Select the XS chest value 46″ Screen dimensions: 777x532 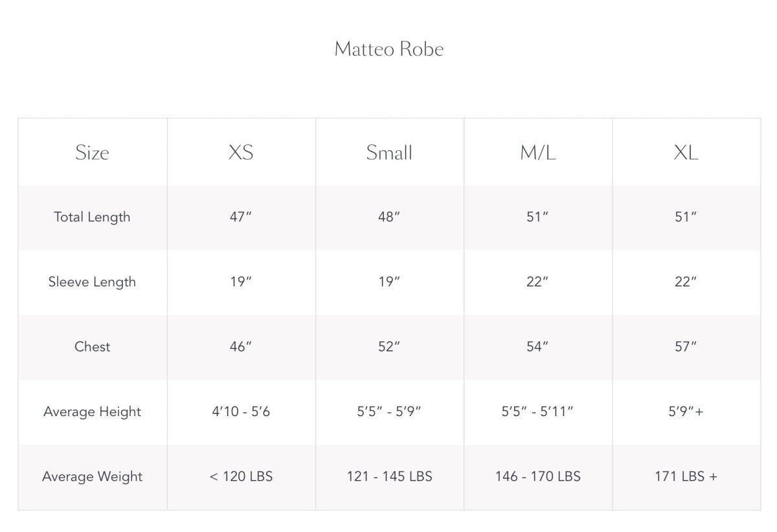click(x=240, y=347)
